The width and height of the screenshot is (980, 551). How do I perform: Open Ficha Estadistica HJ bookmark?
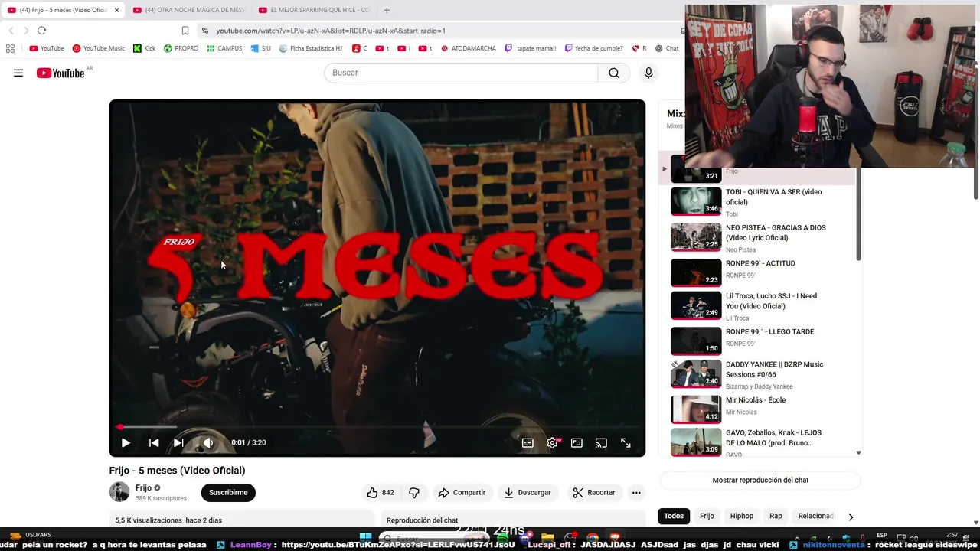click(310, 48)
